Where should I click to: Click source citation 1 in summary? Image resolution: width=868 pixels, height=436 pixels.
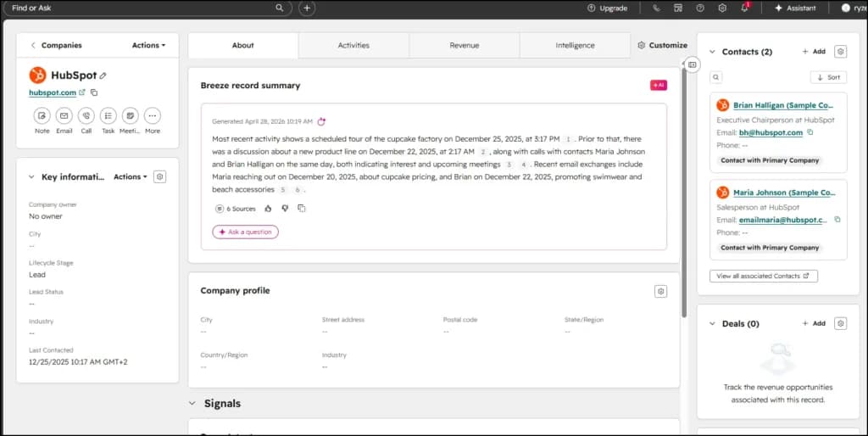coord(568,140)
